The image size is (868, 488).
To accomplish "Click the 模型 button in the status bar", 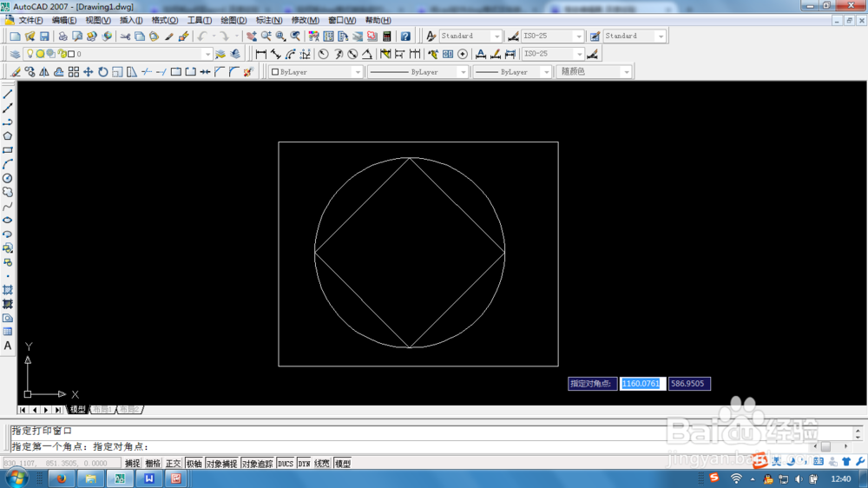I will [343, 464].
